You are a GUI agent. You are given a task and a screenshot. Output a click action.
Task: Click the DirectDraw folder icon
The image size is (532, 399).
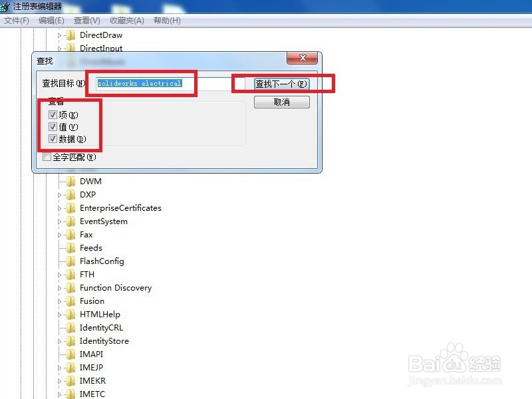(x=70, y=35)
